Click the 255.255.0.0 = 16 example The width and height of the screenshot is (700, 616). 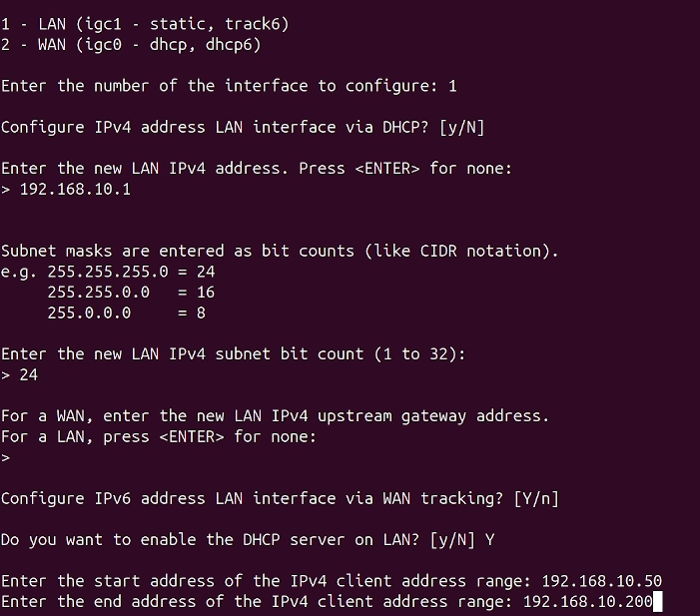pyautogui.click(x=131, y=292)
